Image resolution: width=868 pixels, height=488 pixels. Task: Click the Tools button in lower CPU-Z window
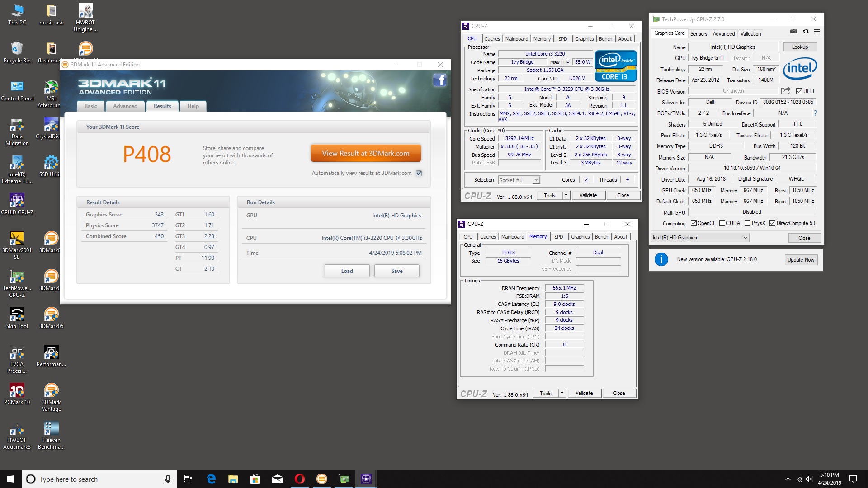coord(546,393)
